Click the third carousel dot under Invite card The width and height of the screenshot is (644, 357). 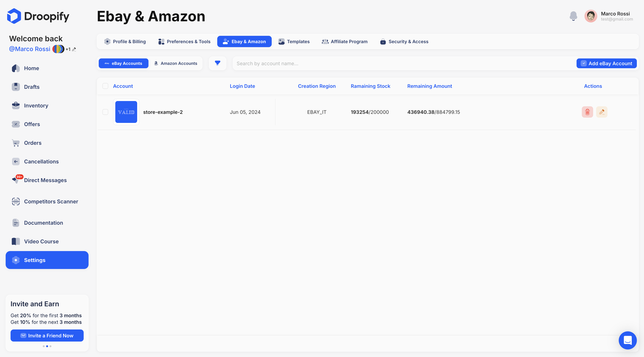point(50,346)
